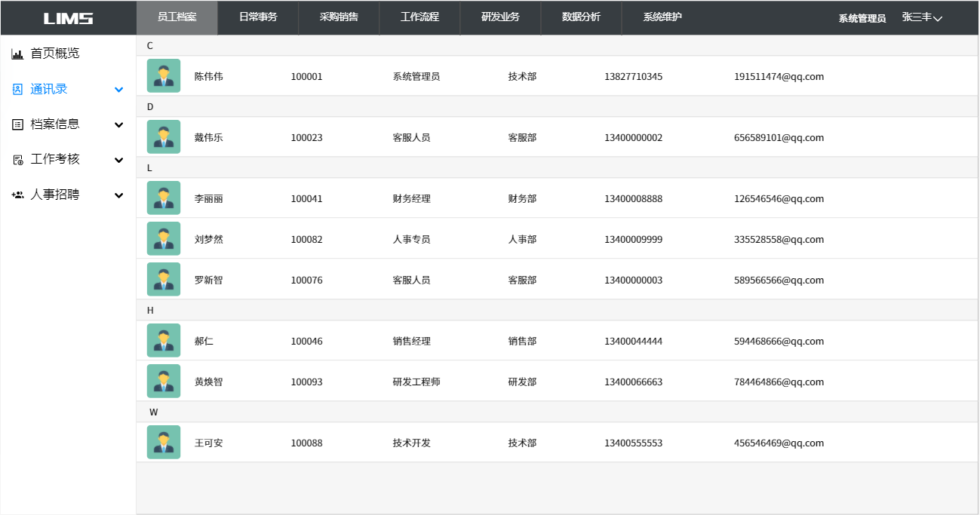The width and height of the screenshot is (980, 515).
Task: Select the 刘梦然 employee name
Action: pos(208,240)
